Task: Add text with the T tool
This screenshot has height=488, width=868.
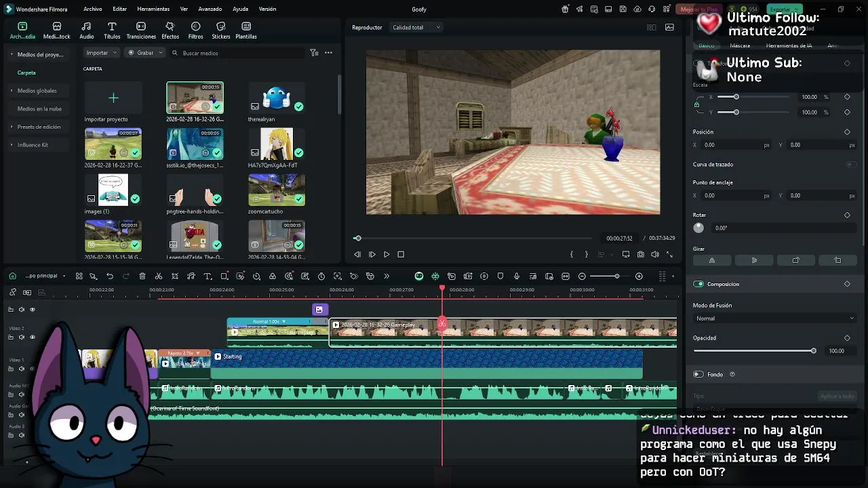Action: point(208,276)
